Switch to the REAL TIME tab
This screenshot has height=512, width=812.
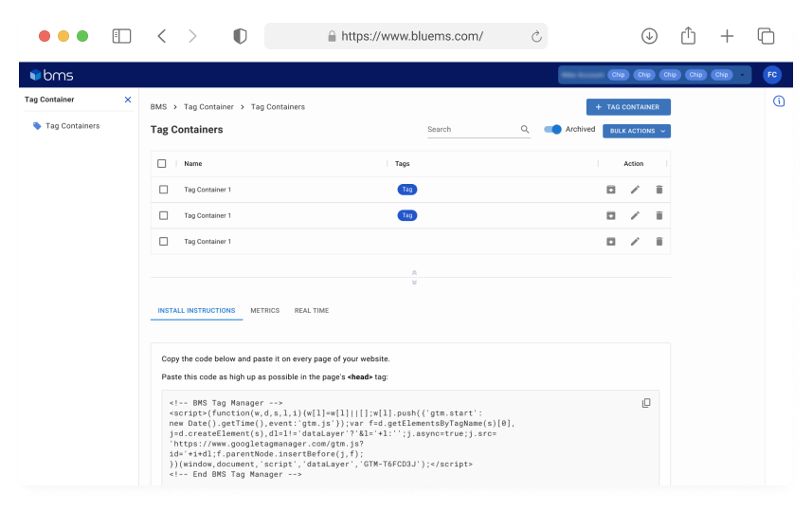pos(311,311)
